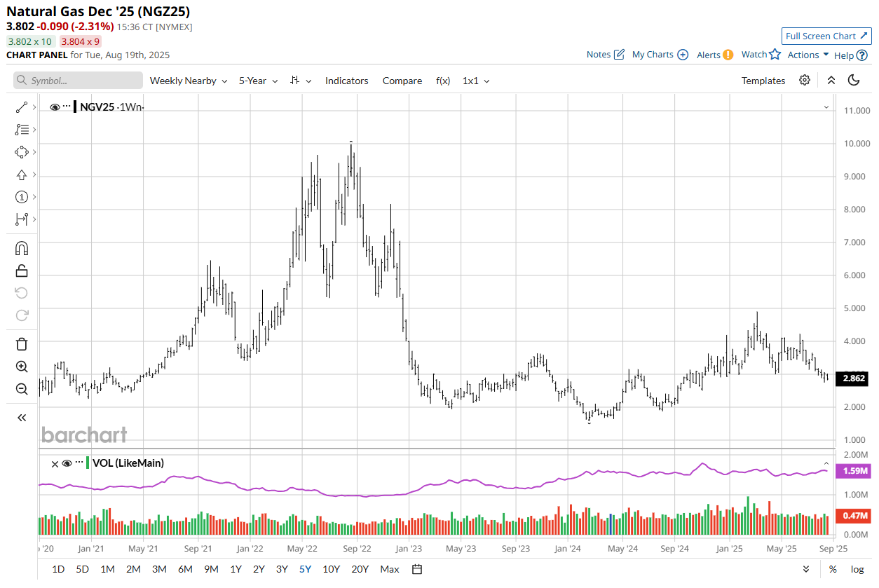Open NGV25 series options ellipsis
This screenshot has width=879, height=588.
point(67,107)
